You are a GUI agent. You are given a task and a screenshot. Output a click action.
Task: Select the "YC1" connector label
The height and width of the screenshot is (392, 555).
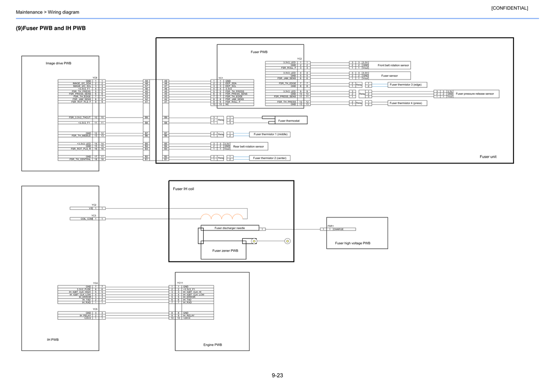click(x=221, y=78)
